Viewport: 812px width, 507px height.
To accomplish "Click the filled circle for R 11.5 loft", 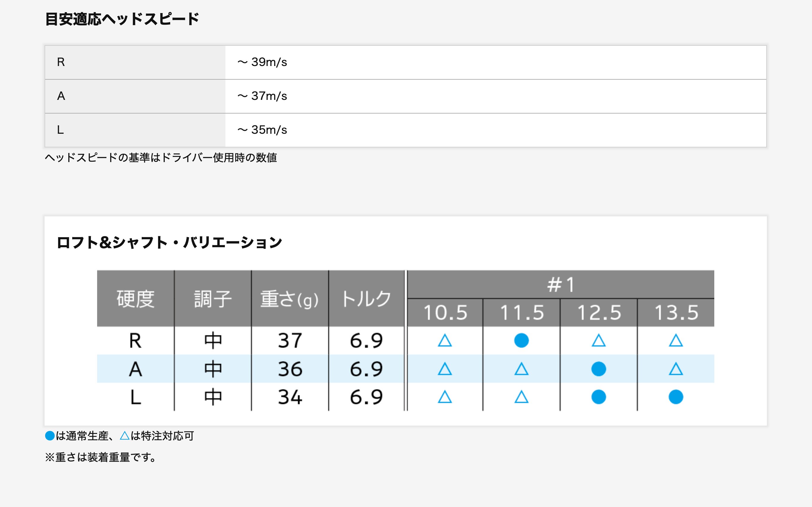I will [x=521, y=340].
